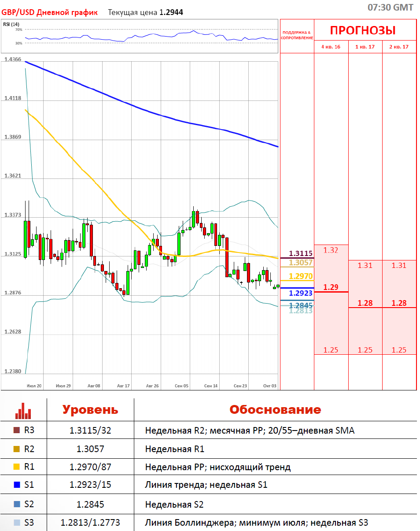Image resolution: width=420 pixels, height=531 pixels.
Task: Click the Линия тренда; недельная S1 cell
Action: [x=206, y=485]
